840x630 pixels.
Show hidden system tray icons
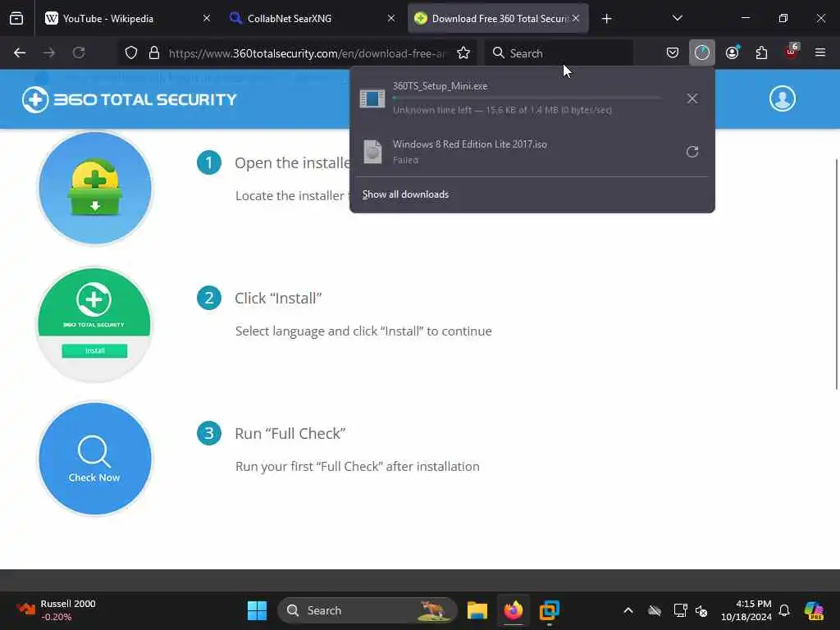point(628,610)
